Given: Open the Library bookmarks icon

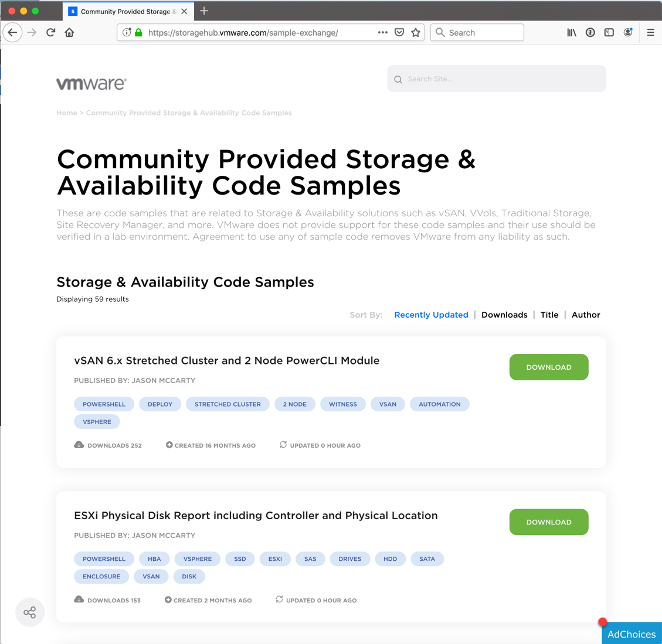Looking at the screenshot, I should (x=572, y=32).
